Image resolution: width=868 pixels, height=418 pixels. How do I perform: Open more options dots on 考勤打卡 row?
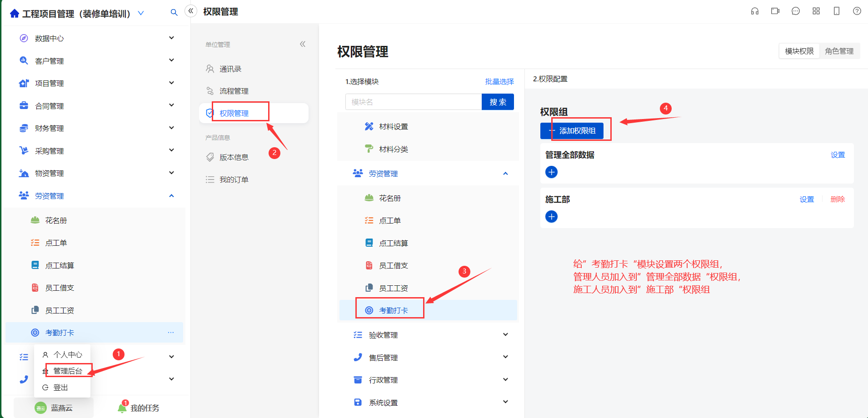171,333
